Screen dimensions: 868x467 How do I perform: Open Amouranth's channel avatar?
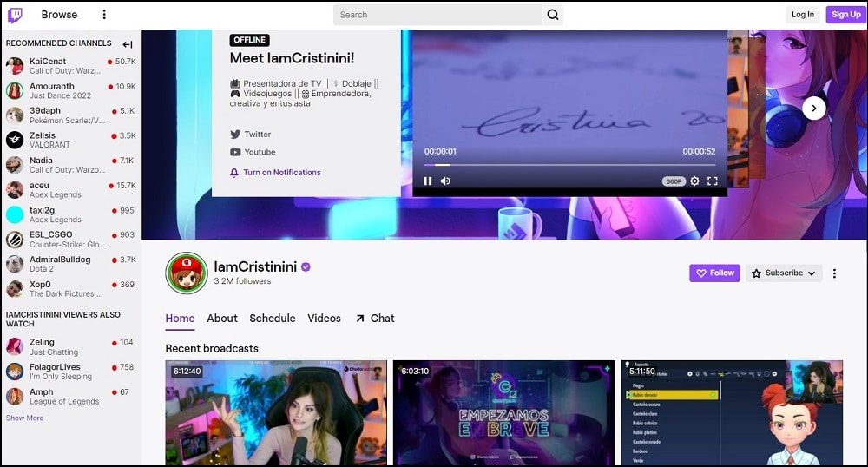click(15, 91)
